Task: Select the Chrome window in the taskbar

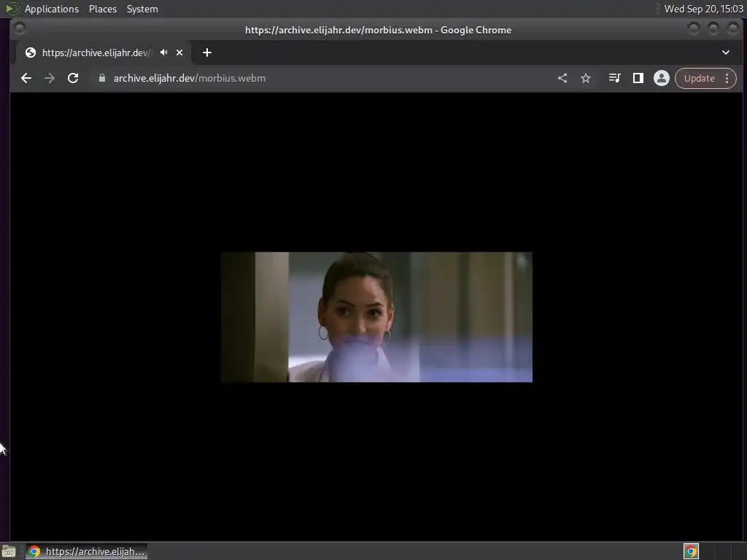Action: click(x=87, y=551)
